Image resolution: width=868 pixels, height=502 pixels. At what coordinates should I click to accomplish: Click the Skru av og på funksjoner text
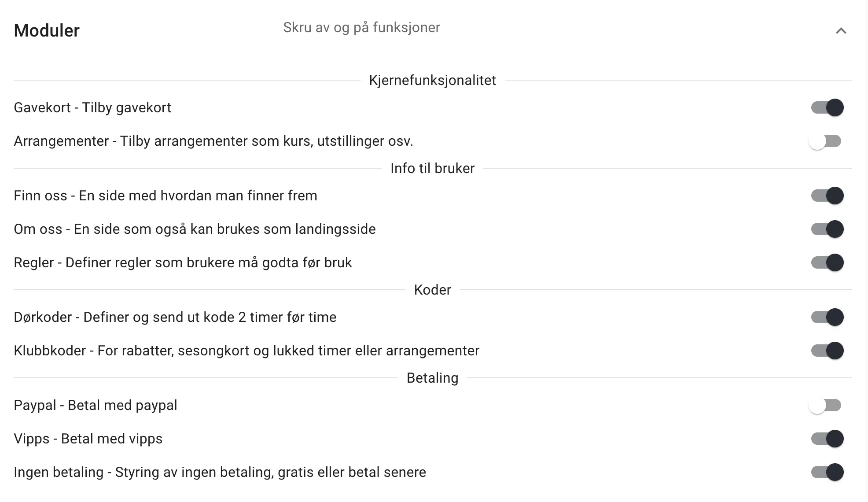point(361,27)
